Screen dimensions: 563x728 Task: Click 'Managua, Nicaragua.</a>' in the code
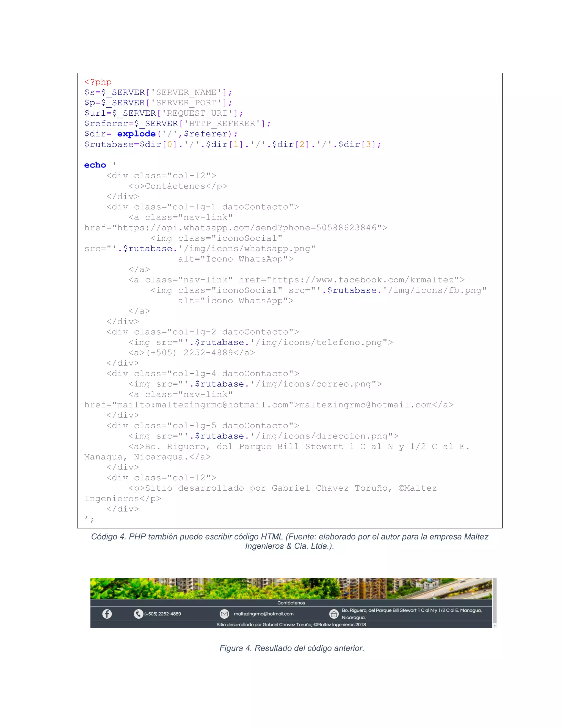click(147, 457)
